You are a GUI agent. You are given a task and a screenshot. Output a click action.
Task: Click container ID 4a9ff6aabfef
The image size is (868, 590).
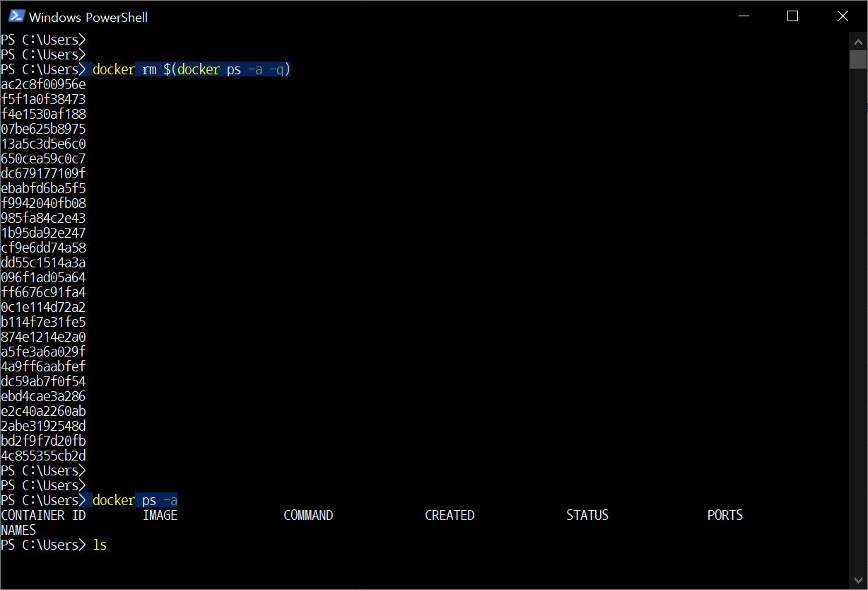coord(44,366)
